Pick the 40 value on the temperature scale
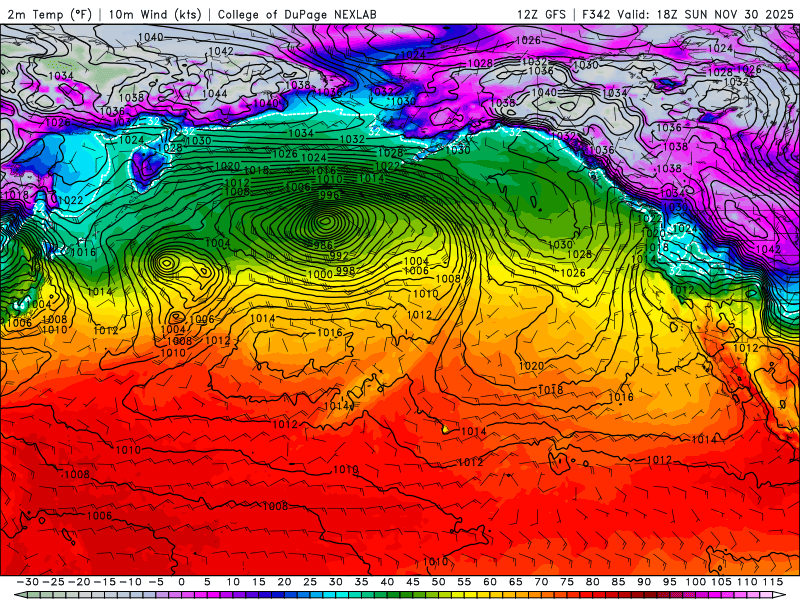Image resolution: width=800 pixels, height=600 pixels. (387, 582)
